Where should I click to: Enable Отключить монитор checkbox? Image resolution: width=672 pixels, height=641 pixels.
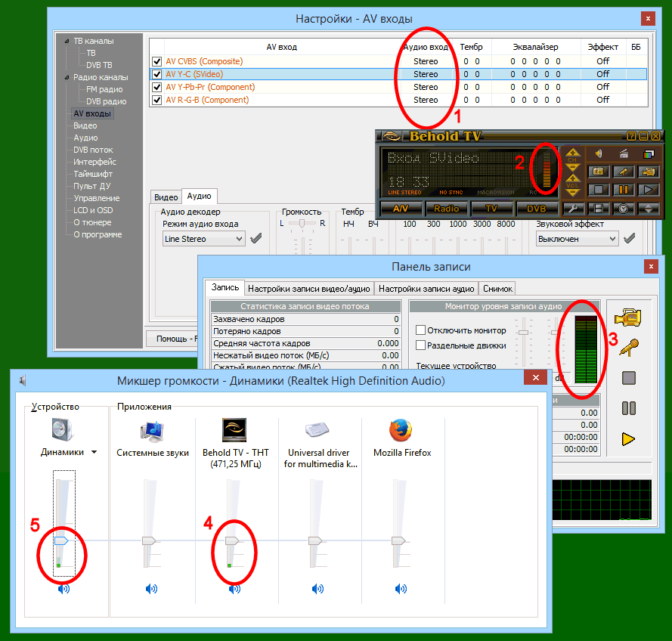coord(421,330)
